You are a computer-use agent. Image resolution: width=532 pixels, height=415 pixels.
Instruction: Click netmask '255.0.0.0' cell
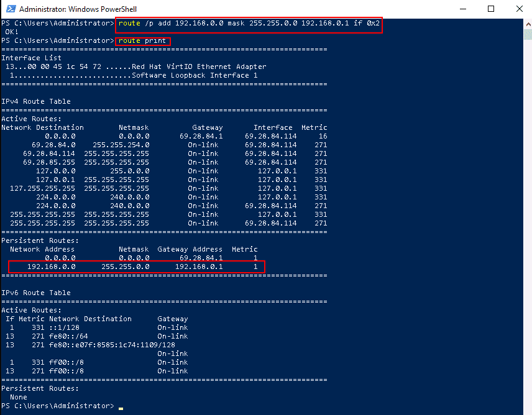coord(130,171)
